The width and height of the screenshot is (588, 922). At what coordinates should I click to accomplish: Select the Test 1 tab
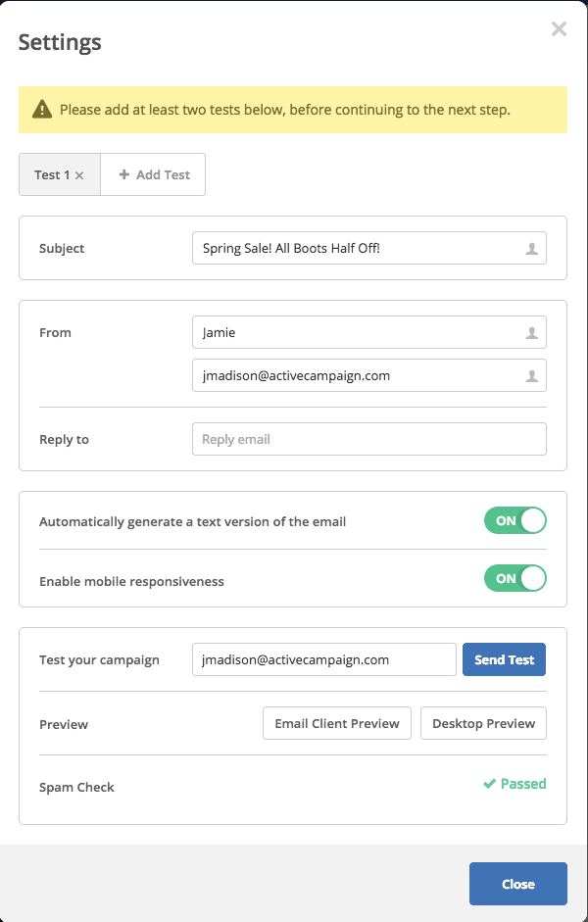click(60, 174)
